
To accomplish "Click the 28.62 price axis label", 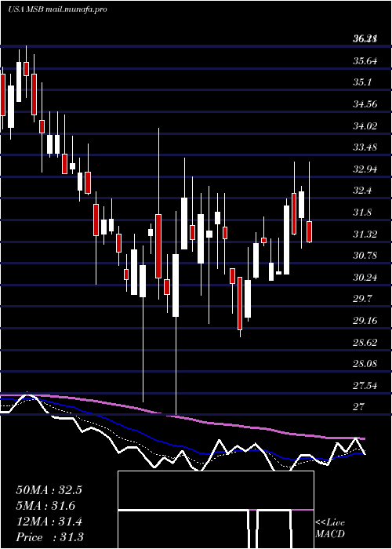I will pos(365,343).
